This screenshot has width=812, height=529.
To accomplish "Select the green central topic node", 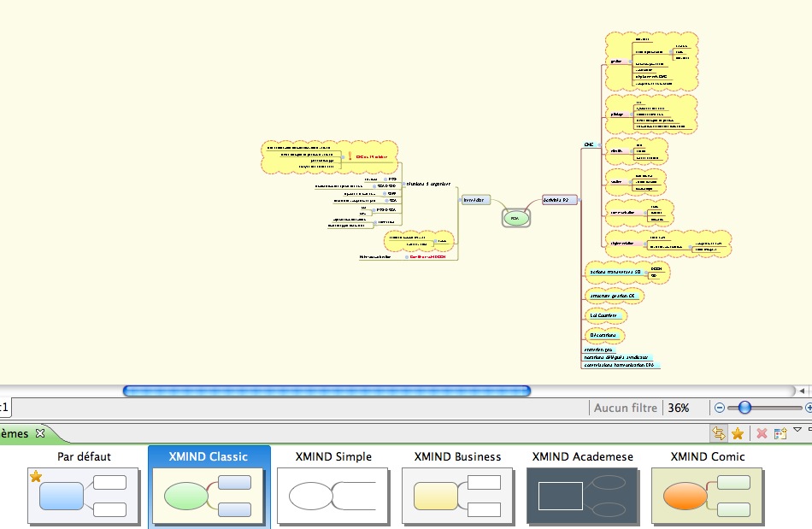I will (x=515, y=219).
